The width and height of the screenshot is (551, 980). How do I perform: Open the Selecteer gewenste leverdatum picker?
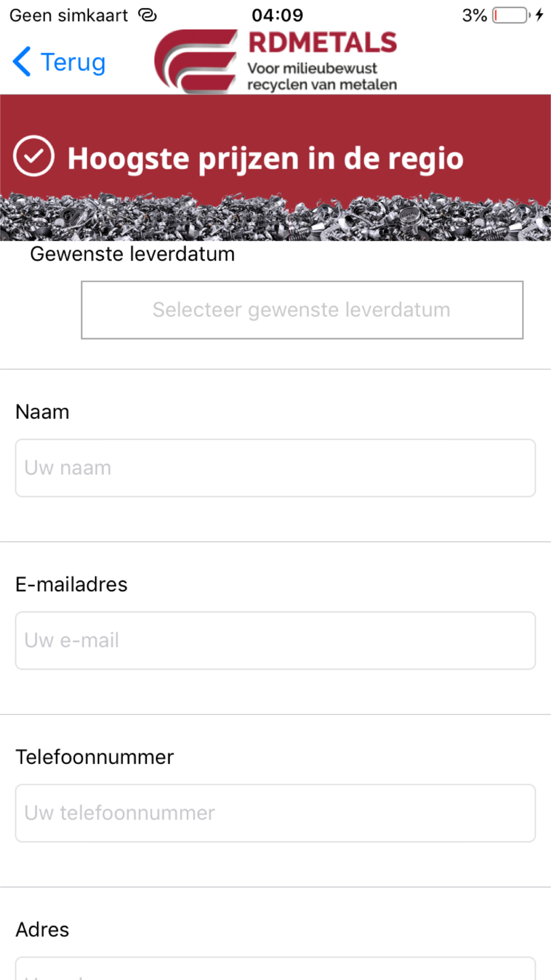(x=302, y=310)
